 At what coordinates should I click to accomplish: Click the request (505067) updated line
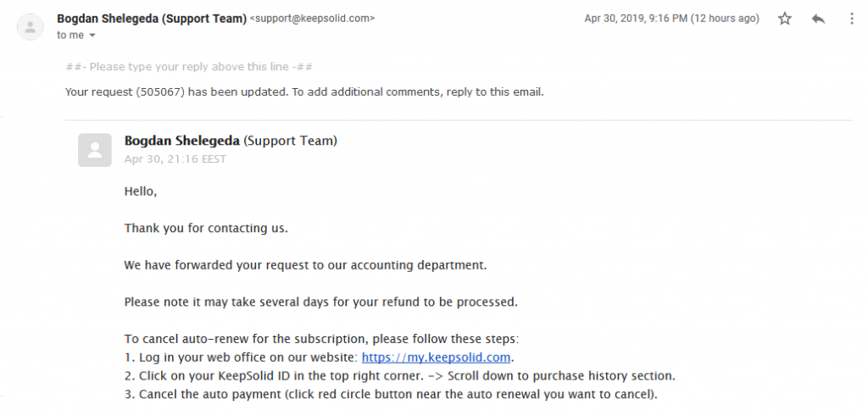[x=304, y=92]
